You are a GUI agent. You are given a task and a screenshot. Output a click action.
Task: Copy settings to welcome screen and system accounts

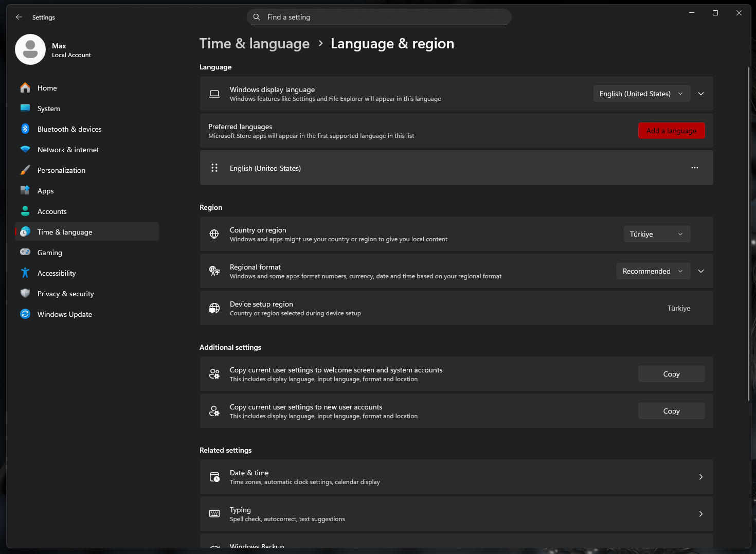pyautogui.click(x=672, y=374)
